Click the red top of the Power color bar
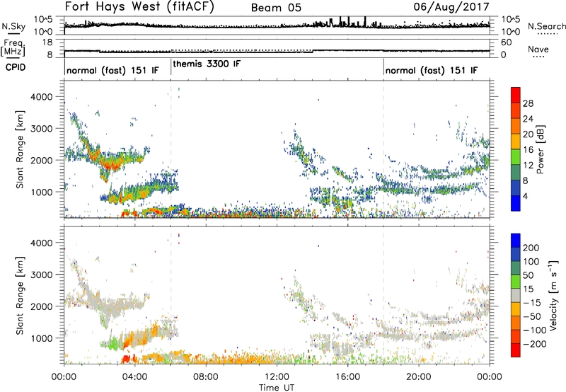The height and width of the screenshot is (392, 566). tap(516, 94)
